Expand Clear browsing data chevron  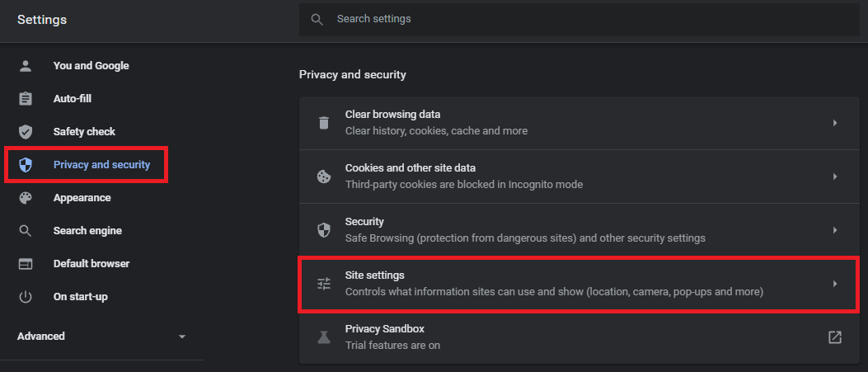pos(834,123)
